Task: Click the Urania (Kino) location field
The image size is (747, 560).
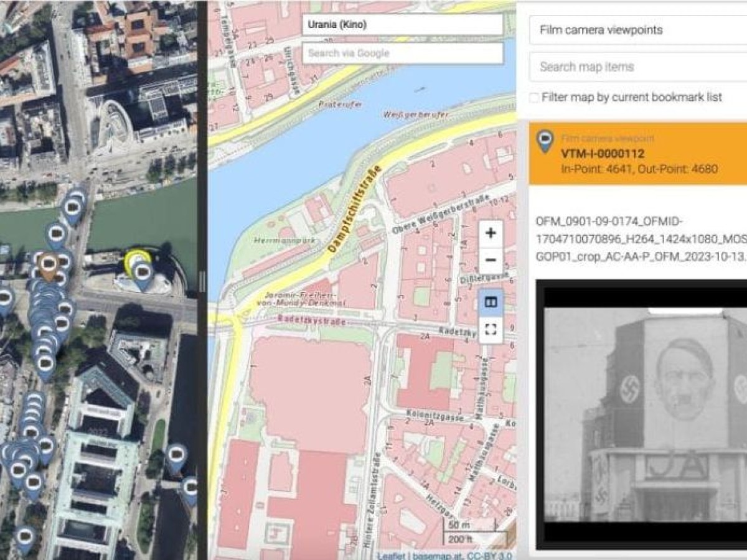Action: coord(402,25)
